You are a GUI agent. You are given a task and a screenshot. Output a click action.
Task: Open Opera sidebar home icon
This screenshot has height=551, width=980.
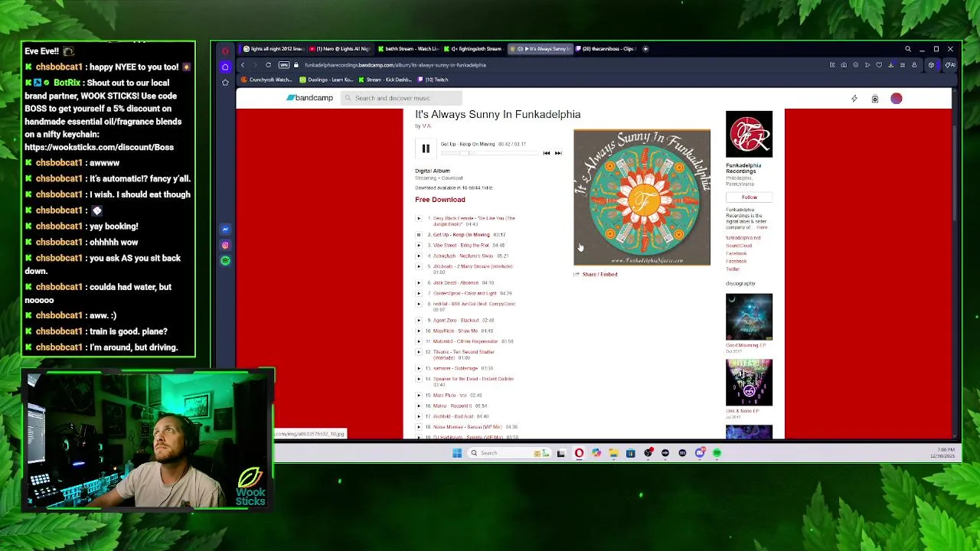[225, 67]
